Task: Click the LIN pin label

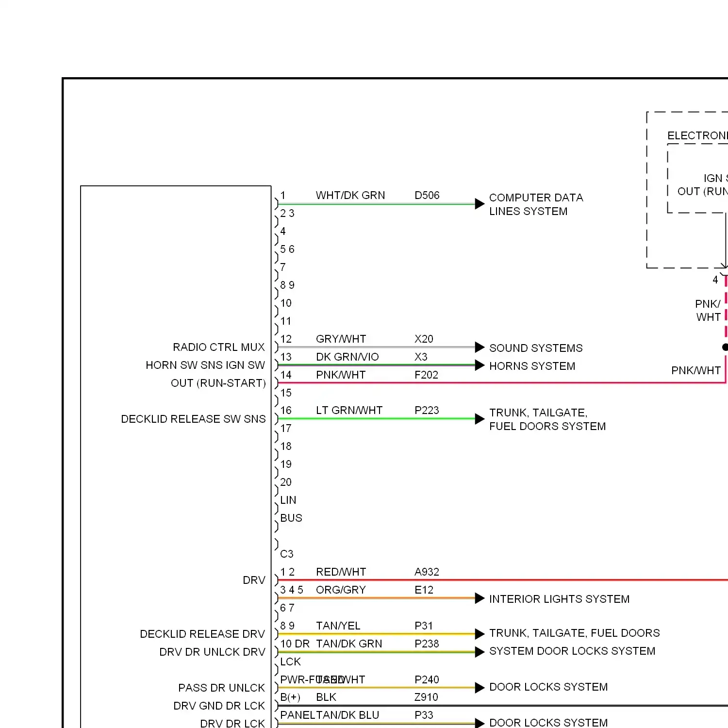Action: point(288,500)
